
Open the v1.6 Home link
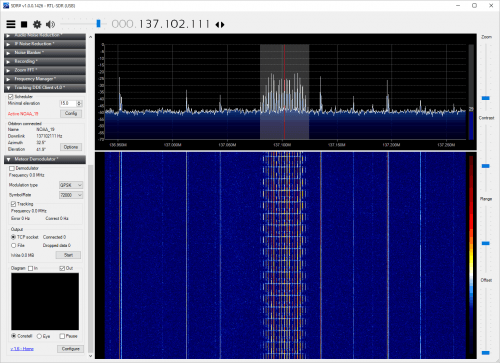click(x=22, y=349)
